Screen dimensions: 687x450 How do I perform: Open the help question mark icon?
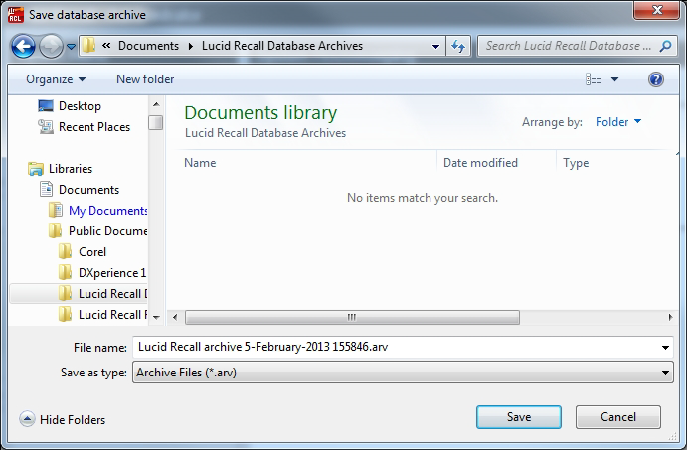(x=655, y=79)
